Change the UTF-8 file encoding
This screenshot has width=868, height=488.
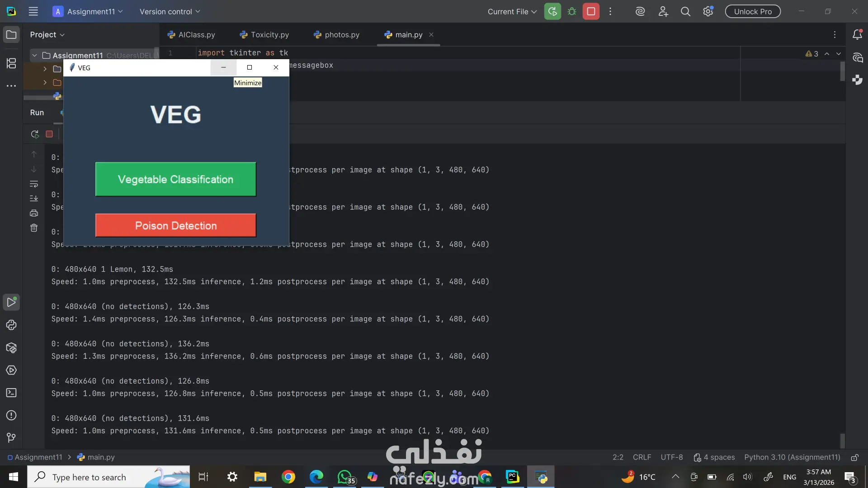(672, 457)
